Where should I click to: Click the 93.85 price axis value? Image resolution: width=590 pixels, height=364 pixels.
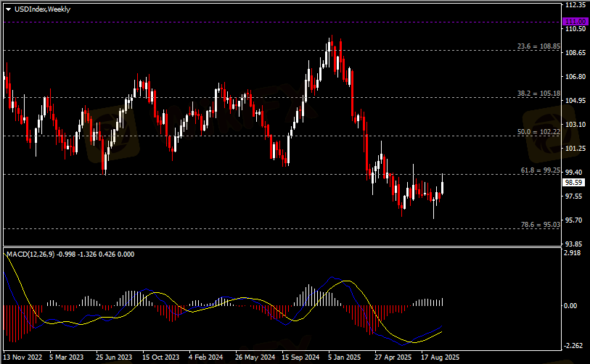click(575, 244)
